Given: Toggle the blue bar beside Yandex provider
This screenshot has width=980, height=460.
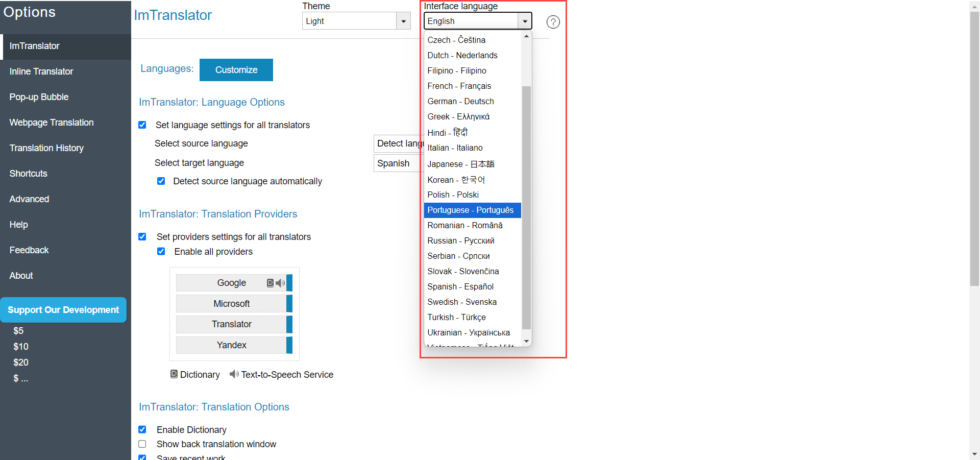Looking at the screenshot, I should click(x=289, y=345).
